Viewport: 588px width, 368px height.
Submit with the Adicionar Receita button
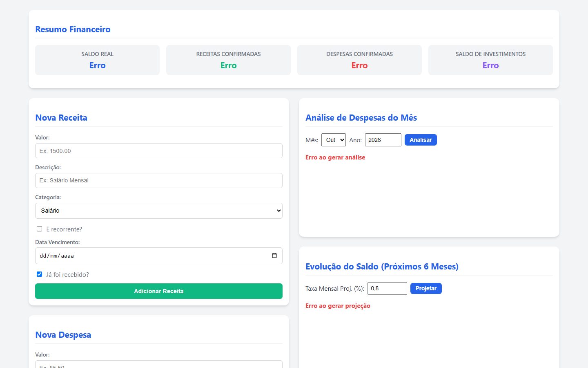point(159,291)
